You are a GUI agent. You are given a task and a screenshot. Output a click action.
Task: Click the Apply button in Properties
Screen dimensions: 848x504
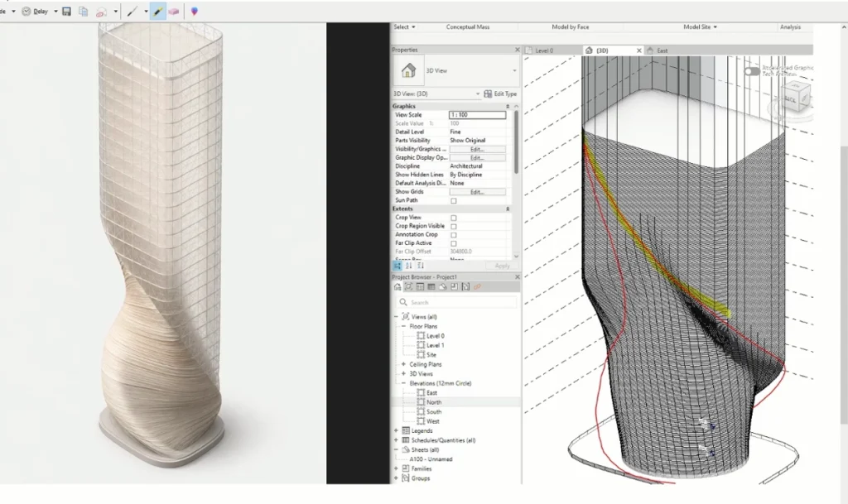click(x=502, y=266)
